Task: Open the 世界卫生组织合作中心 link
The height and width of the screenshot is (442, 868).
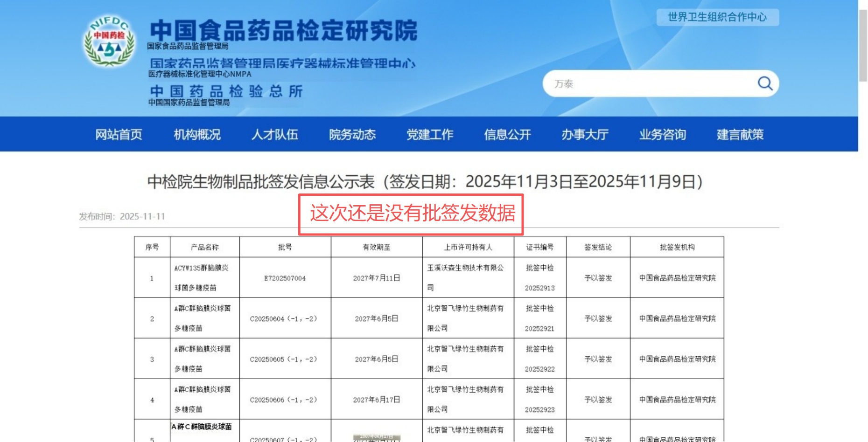Action: coord(717,17)
